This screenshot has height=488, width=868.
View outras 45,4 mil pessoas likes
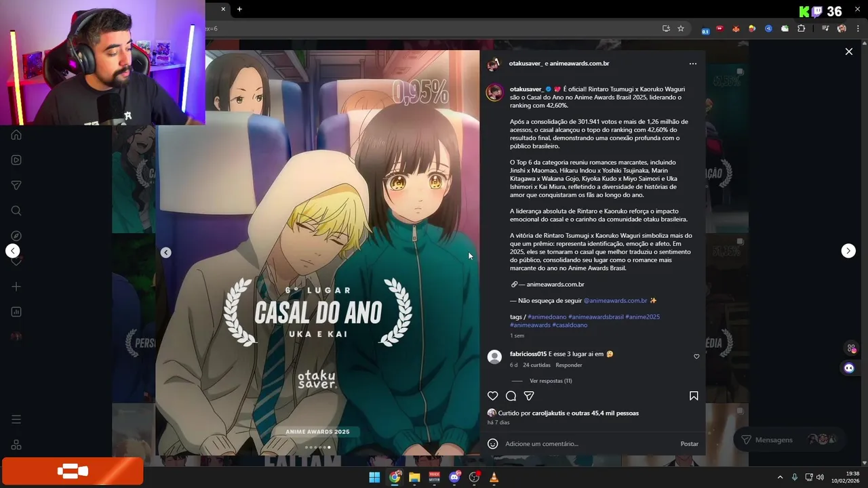tap(605, 413)
